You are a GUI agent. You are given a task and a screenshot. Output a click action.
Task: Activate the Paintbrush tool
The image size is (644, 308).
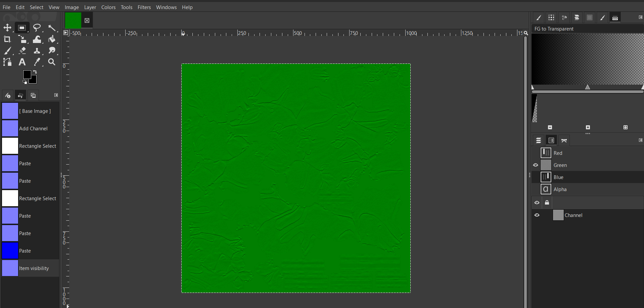point(7,51)
